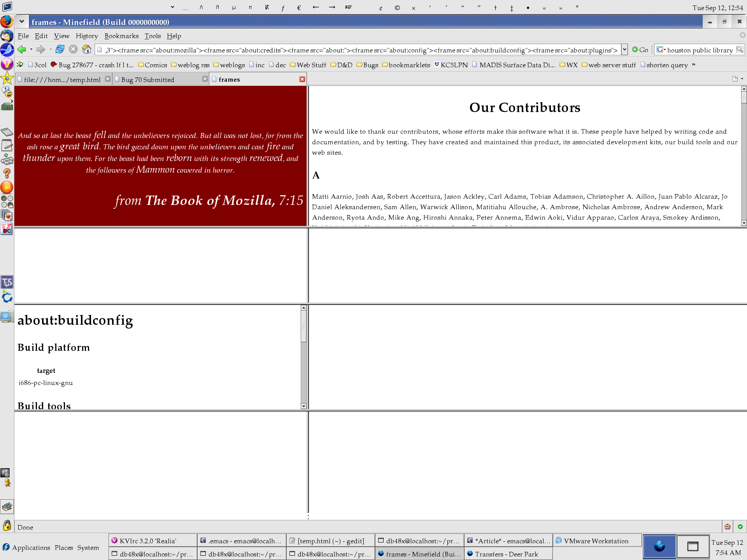Open the KC5LPN bookmark

tap(451, 65)
